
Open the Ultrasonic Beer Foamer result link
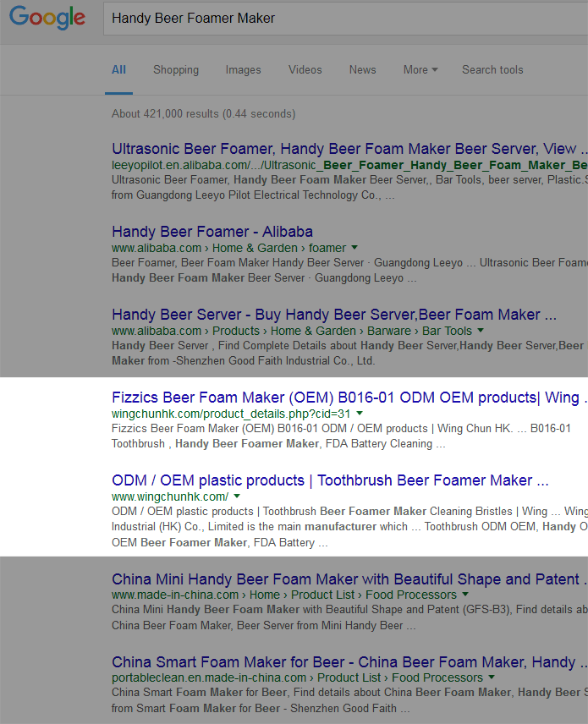[343, 149]
